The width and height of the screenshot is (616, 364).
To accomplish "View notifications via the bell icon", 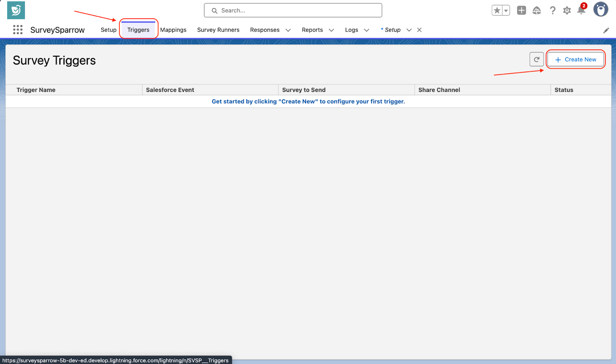I will [581, 10].
